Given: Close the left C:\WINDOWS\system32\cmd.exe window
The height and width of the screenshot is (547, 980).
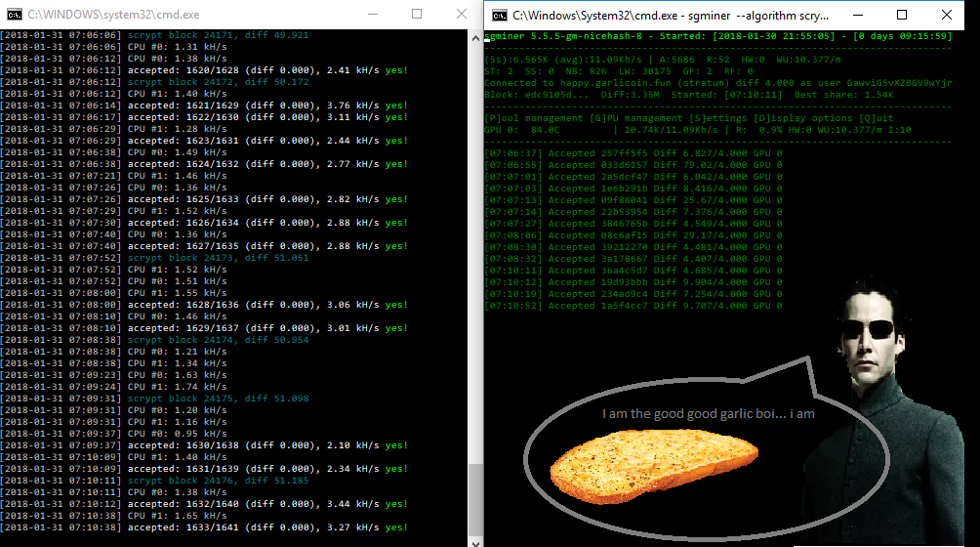Looking at the screenshot, I should (x=462, y=14).
